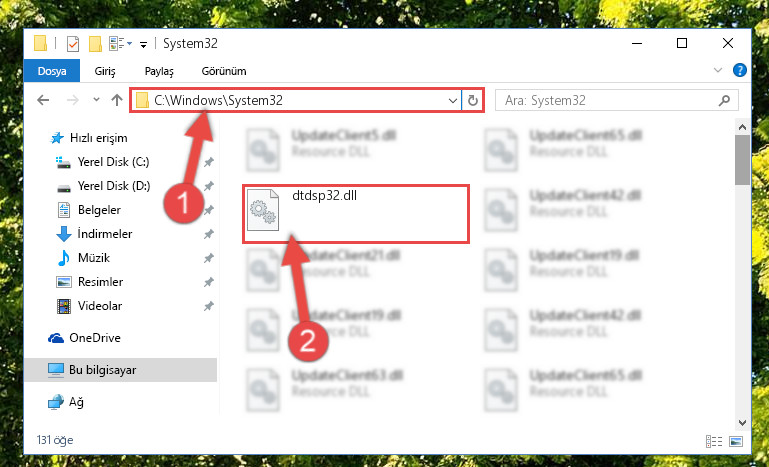Click the Properties icon in quick access toolbar
This screenshot has height=467, width=769.
coord(73,44)
